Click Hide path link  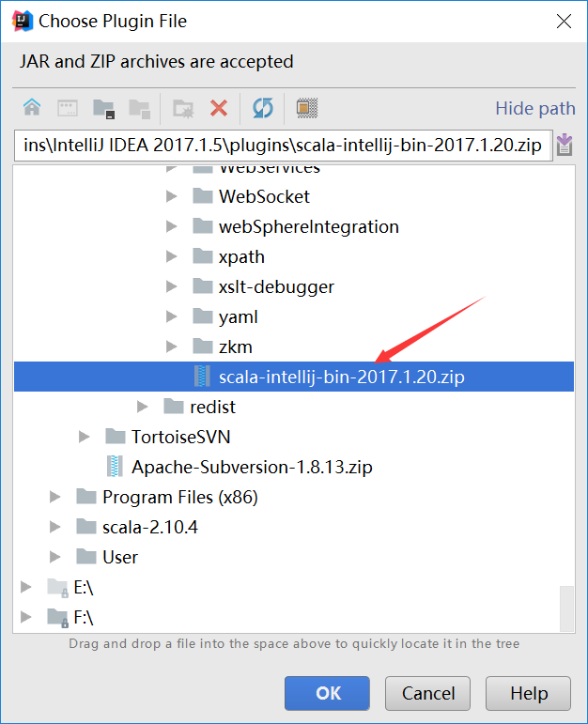[535, 109]
